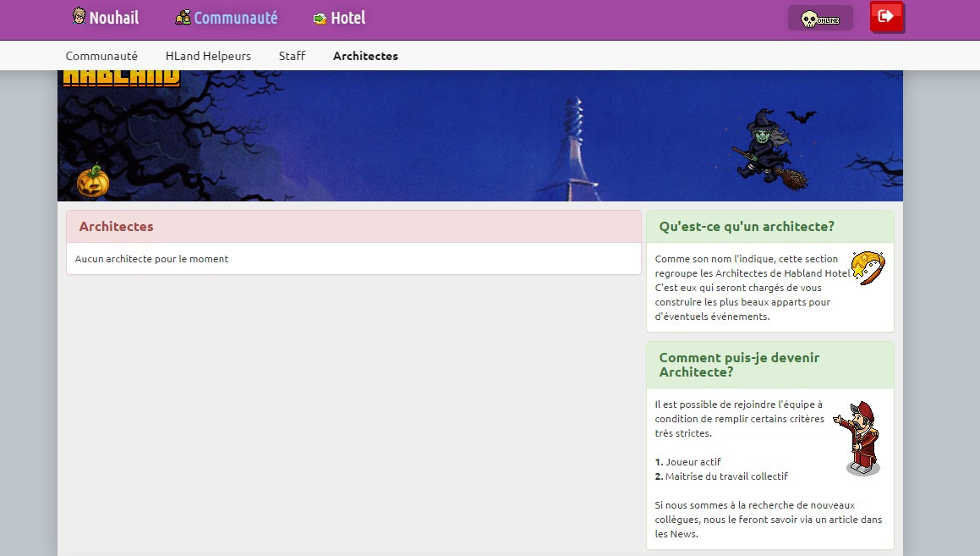Image resolution: width=980 pixels, height=556 pixels.
Task: Click the Habland logo
Action: click(121, 75)
